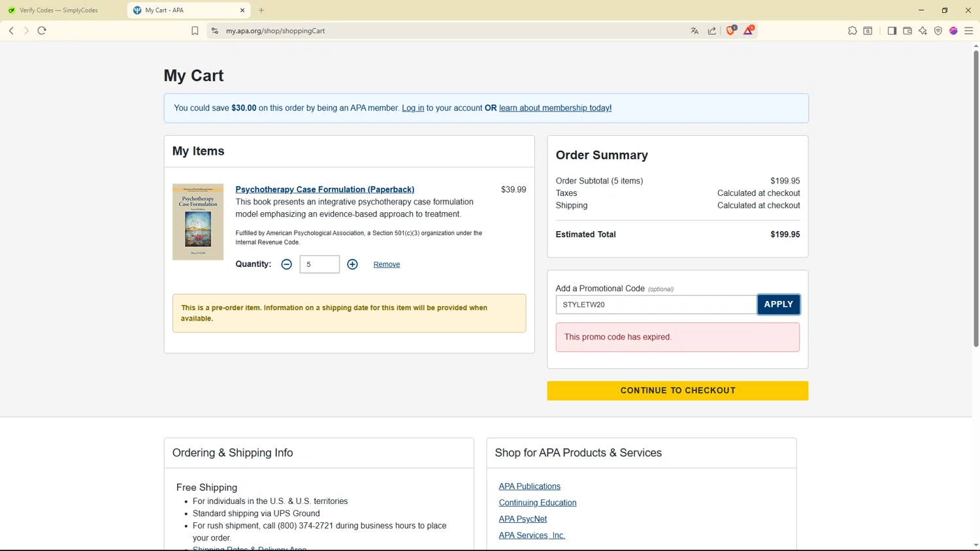Viewport: 980px width, 551px height.
Task: Click the Estimated Total $199.95 amount
Action: click(785, 234)
